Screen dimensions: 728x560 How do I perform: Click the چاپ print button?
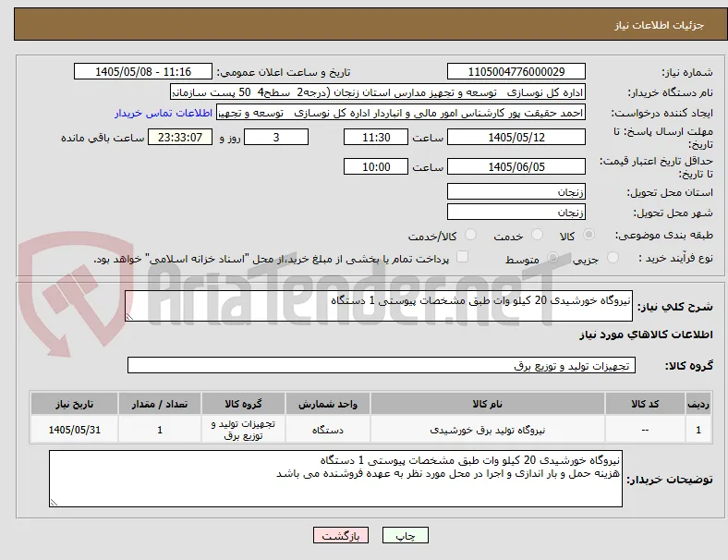coord(406,535)
